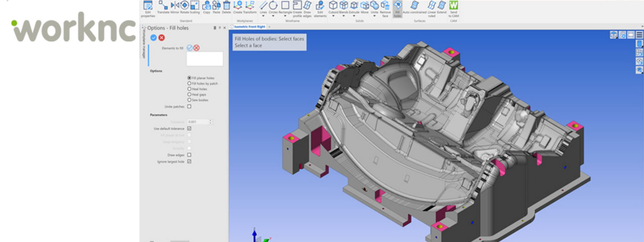Screen dimensions: 644x242
Task: Select the Fill holes by patch option
Action: pyautogui.click(x=189, y=84)
